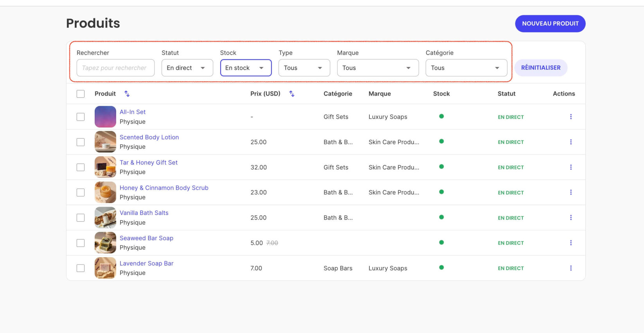Screen dimensions: 644x333
Task: Click green stock dot for Scented Body Lotion
Action: 441,141
